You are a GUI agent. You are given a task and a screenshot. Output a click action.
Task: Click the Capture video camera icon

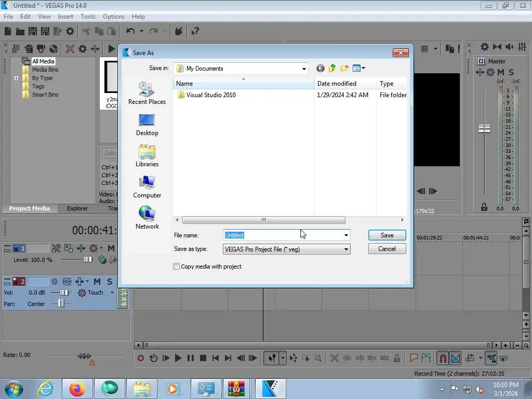(x=41, y=49)
